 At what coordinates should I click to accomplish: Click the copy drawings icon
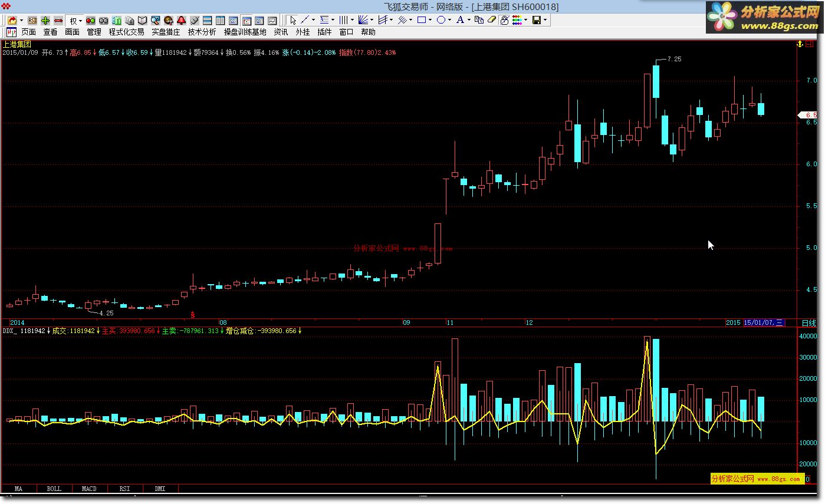(x=479, y=20)
